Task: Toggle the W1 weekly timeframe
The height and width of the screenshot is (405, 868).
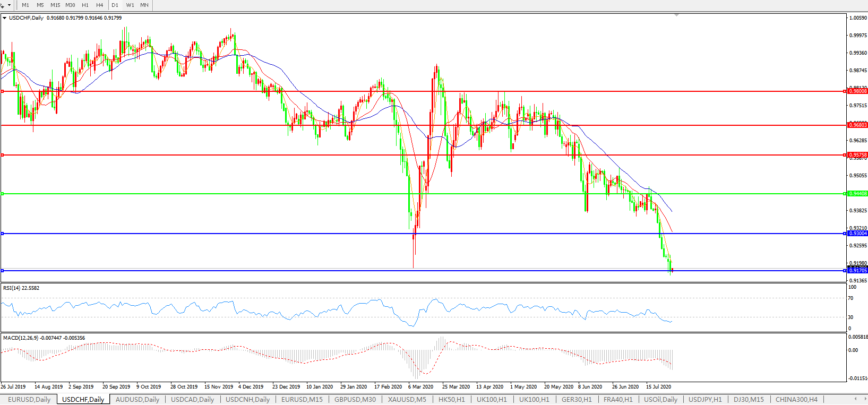Action: tap(130, 5)
